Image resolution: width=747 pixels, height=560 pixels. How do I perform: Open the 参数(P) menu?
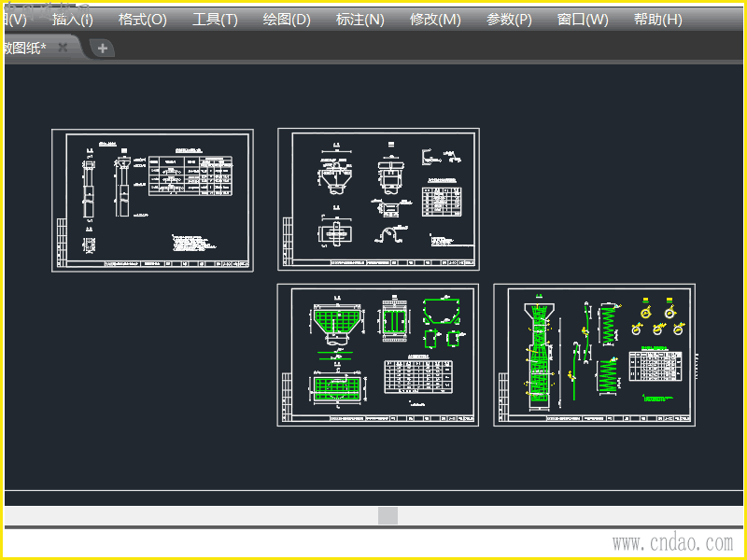509,20
